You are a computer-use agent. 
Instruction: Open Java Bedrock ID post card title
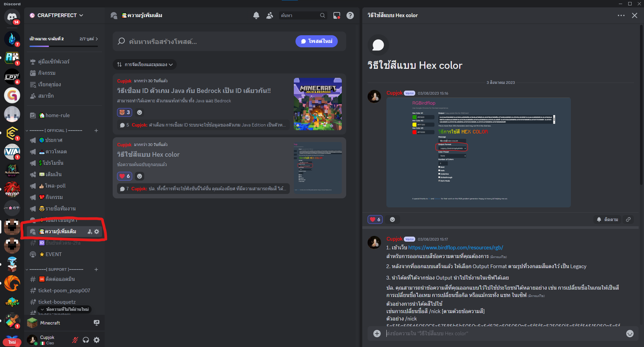[194, 91]
